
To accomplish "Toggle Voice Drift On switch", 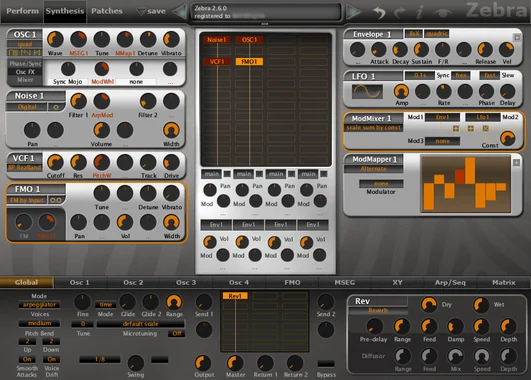I will (x=51, y=359).
